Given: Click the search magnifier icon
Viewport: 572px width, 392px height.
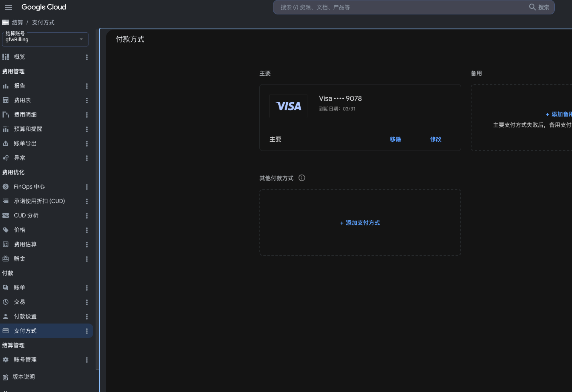Looking at the screenshot, I should [532, 7].
